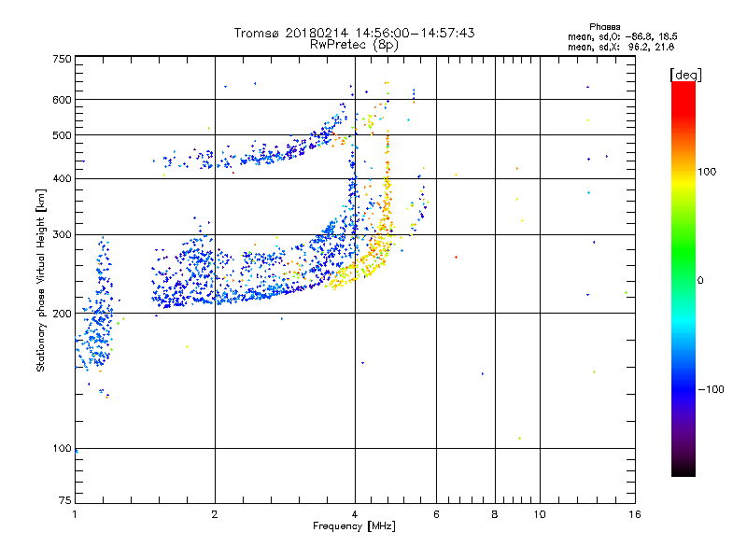Click the colorbar tick label '-100'
This screenshot has height=560, width=747.
[711, 389]
